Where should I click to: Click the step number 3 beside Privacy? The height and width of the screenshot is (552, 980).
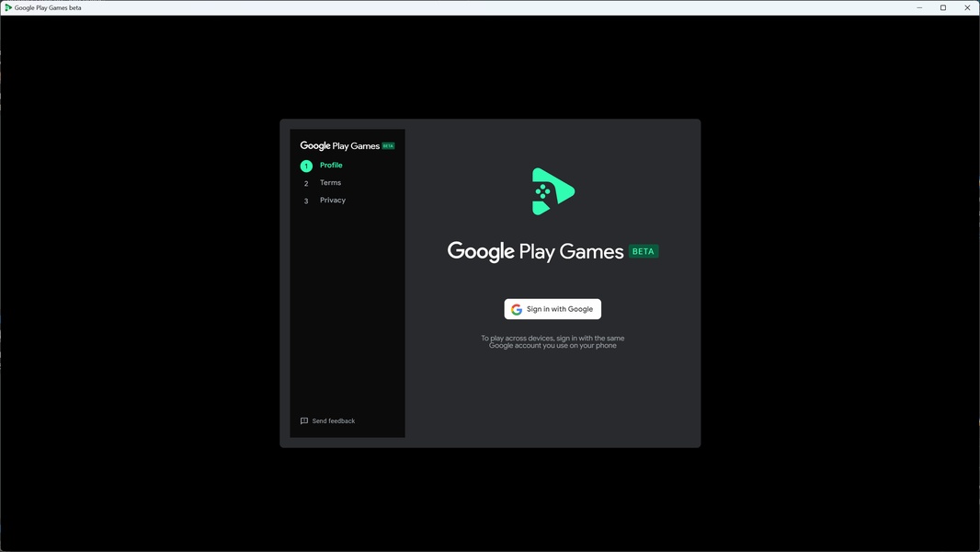306,201
